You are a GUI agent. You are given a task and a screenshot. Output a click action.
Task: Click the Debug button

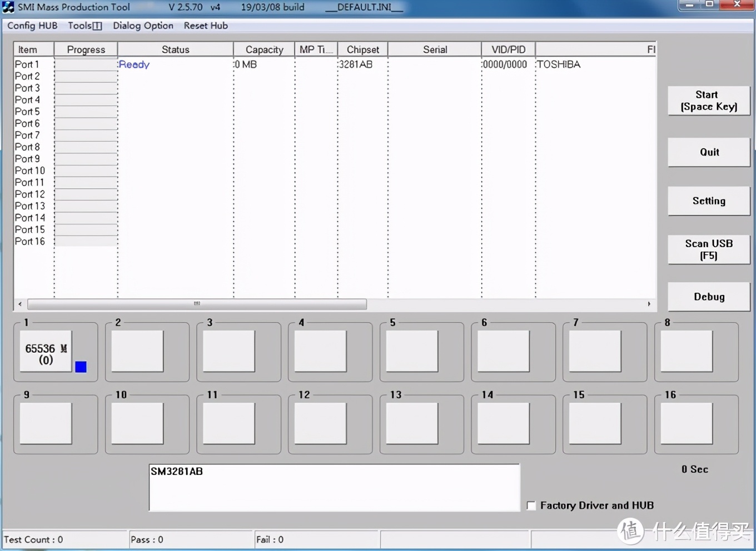coord(709,297)
